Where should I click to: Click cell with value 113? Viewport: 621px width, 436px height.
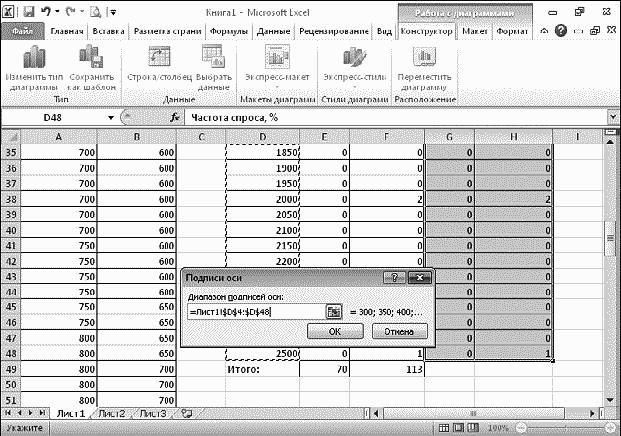point(387,369)
